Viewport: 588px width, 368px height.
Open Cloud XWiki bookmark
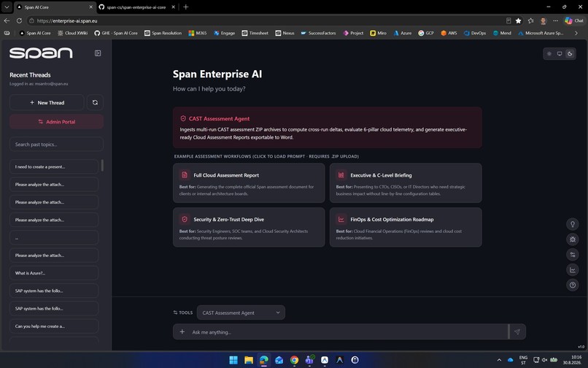click(x=72, y=33)
